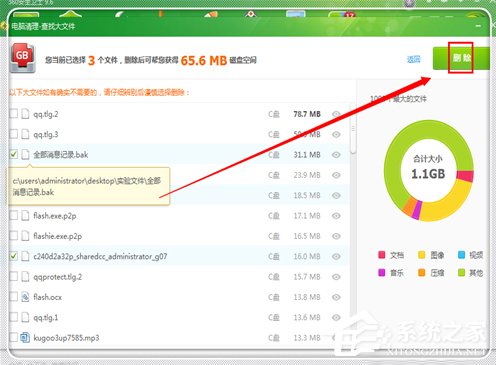
Task: Select the kugoo3up7585.mp3 checkbox
Action: (14, 337)
